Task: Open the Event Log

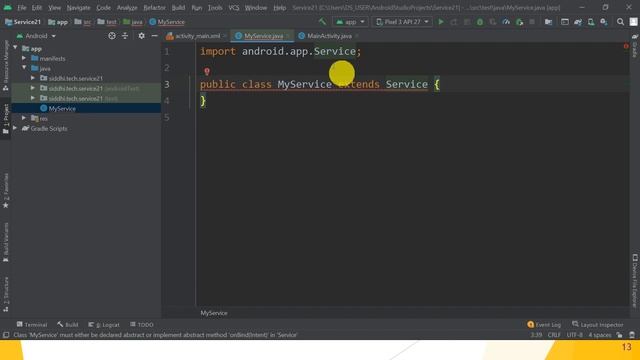Action: coord(544,325)
